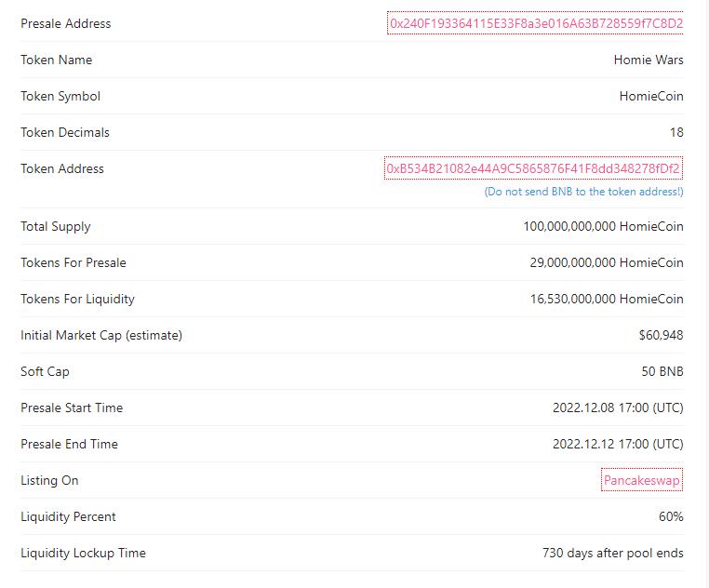Click the Presale Address row label
709x588 pixels.
65,23
